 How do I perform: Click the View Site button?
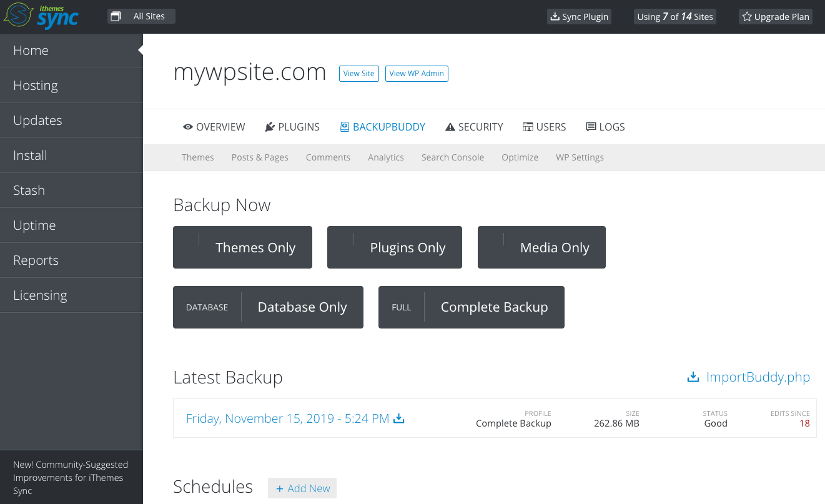coord(359,74)
